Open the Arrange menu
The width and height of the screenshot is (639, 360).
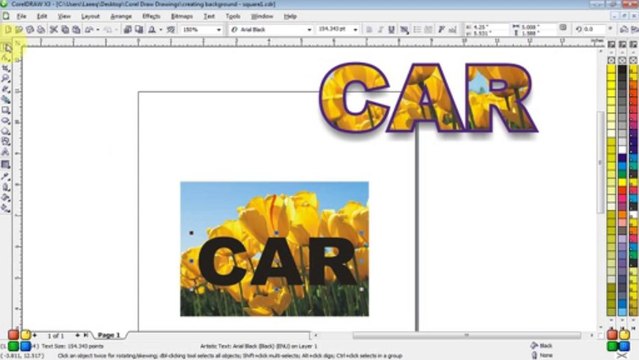pyautogui.click(x=121, y=16)
